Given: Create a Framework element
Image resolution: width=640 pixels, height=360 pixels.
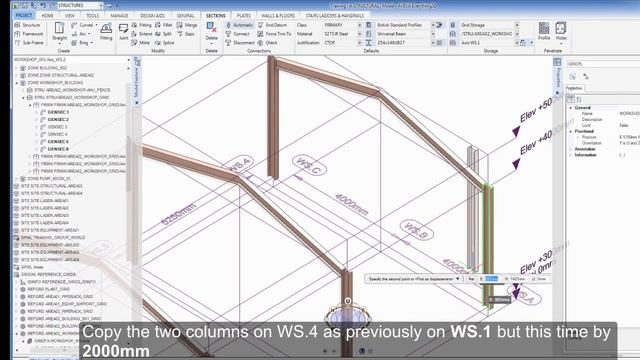Looking at the screenshot, I should pos(29,34).
